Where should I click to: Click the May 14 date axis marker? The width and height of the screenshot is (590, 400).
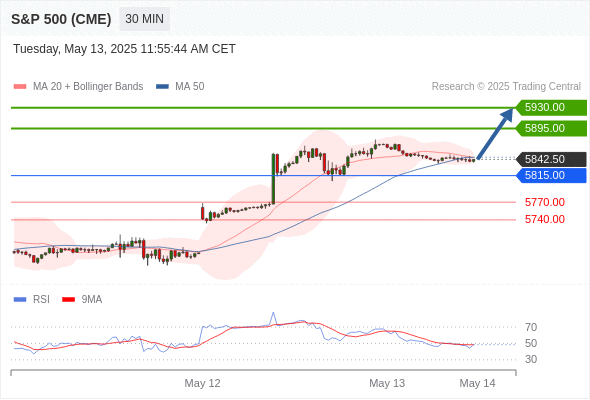tap(477, 383)
